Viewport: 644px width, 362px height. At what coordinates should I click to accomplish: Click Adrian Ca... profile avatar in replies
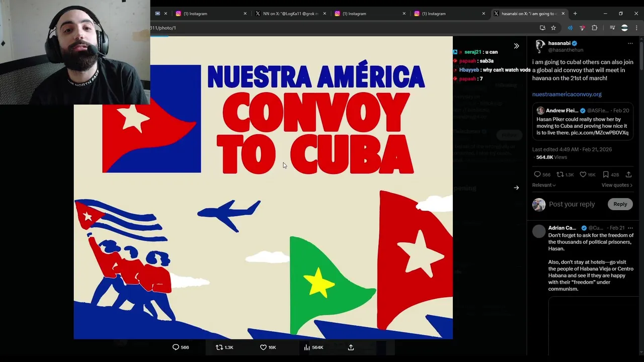coord(539,231)
